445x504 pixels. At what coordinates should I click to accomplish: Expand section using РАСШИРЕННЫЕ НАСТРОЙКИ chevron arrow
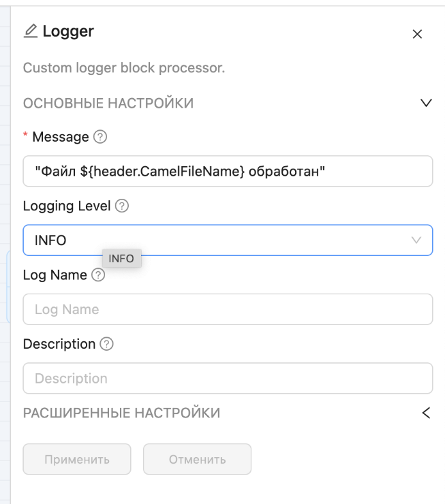click(426, 413)
